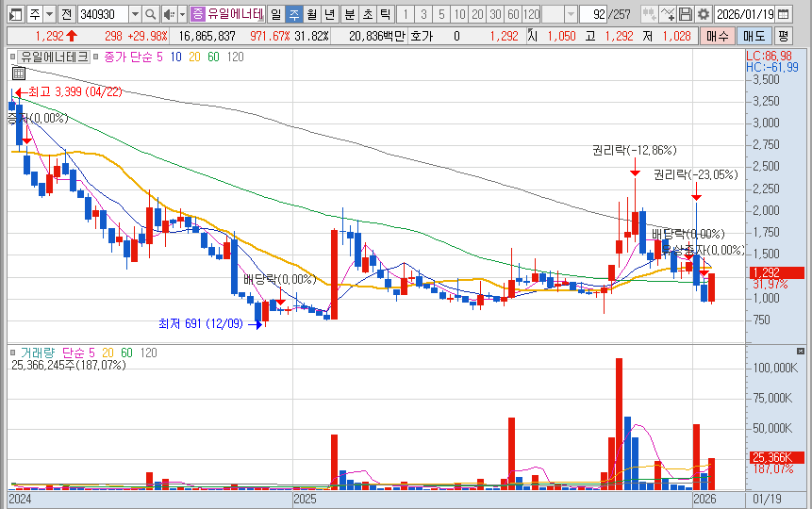This screenshot has height=509, width=812.
Task: Click the 01/19 date label at bottom right
Action: (767, 500)
